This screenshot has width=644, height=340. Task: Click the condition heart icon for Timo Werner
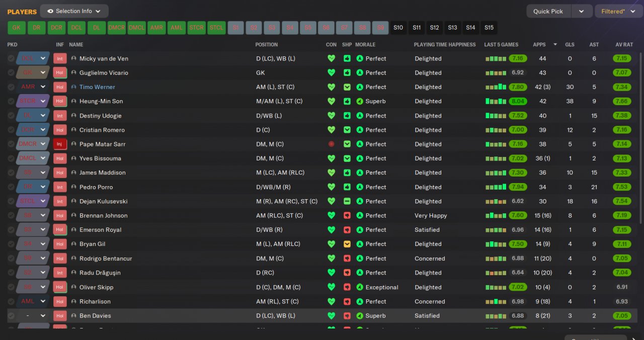pos(331,87)
